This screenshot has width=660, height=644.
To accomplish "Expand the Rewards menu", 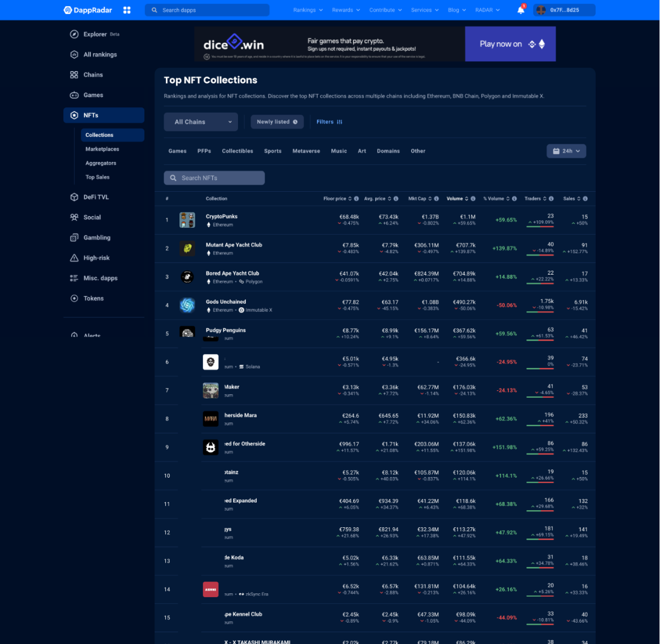I will [x=346, y=10].
